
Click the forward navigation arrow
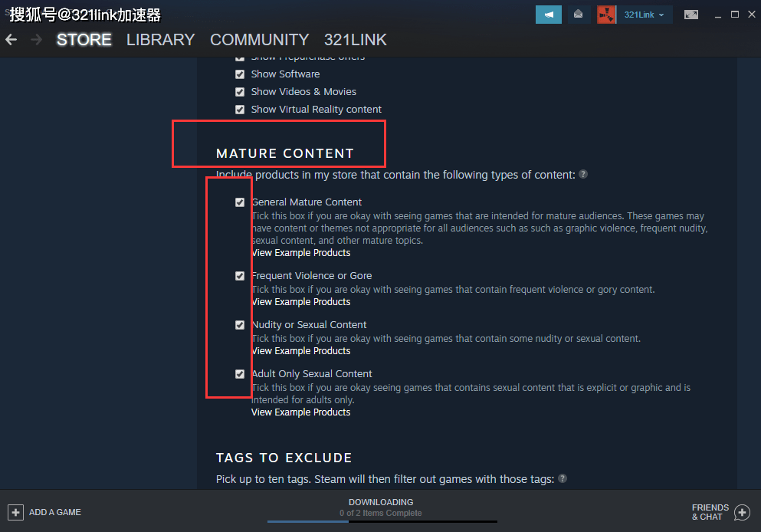coord(36,40)
